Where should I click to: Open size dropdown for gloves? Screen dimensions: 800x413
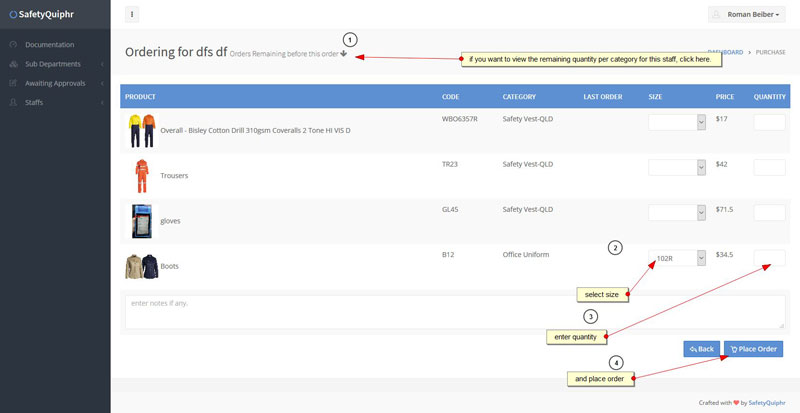(x=678, y=212)
